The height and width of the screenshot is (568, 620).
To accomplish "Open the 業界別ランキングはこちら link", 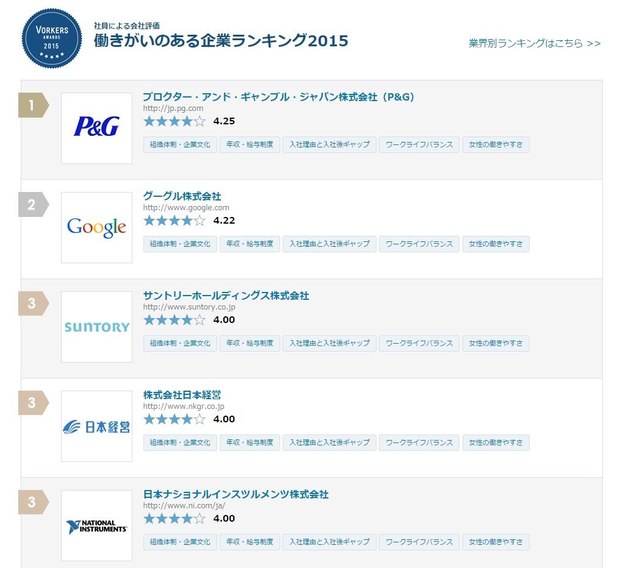I will pos(534,44).
